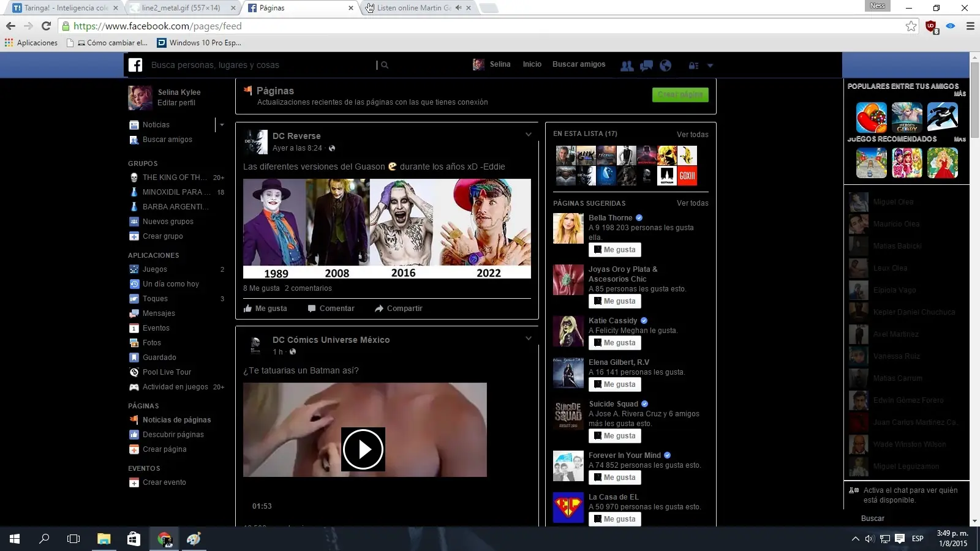Open the friend requests icon

[627, 66]
